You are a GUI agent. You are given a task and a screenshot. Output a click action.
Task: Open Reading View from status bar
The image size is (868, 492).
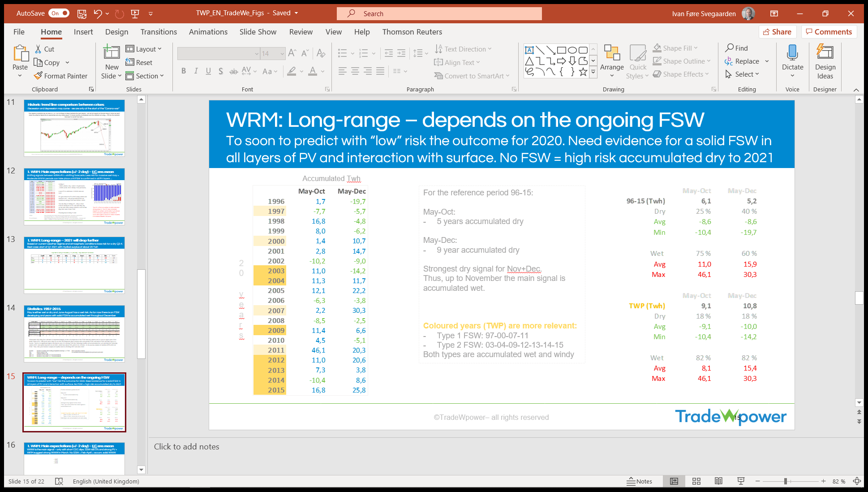(718, 481)
